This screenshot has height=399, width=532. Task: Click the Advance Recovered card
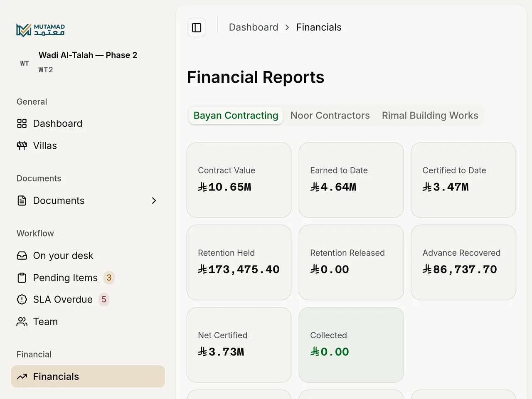(x=463, y=262)
